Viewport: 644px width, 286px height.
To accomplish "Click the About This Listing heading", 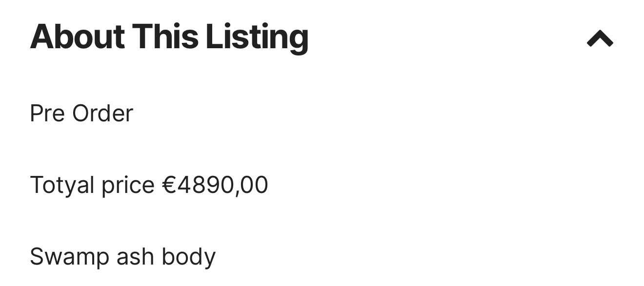I will point(169,37).
